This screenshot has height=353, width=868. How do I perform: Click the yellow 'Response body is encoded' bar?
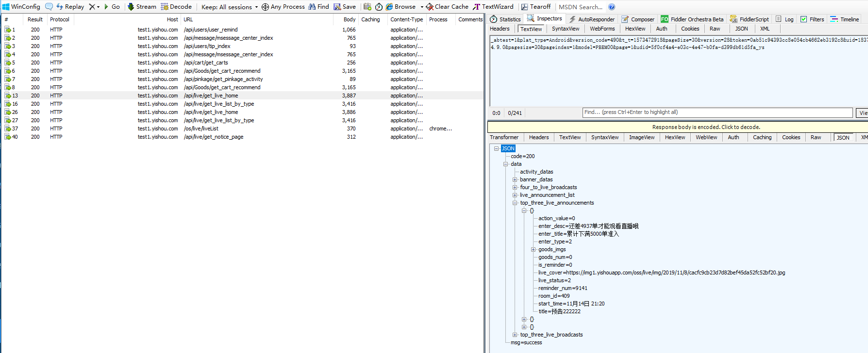678,127
